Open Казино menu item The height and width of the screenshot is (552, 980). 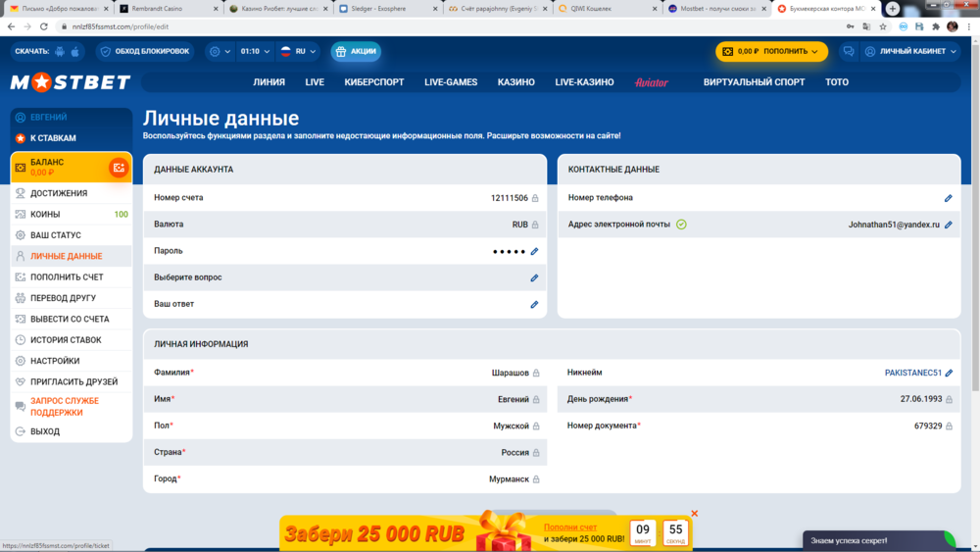[x=515, y=82]
